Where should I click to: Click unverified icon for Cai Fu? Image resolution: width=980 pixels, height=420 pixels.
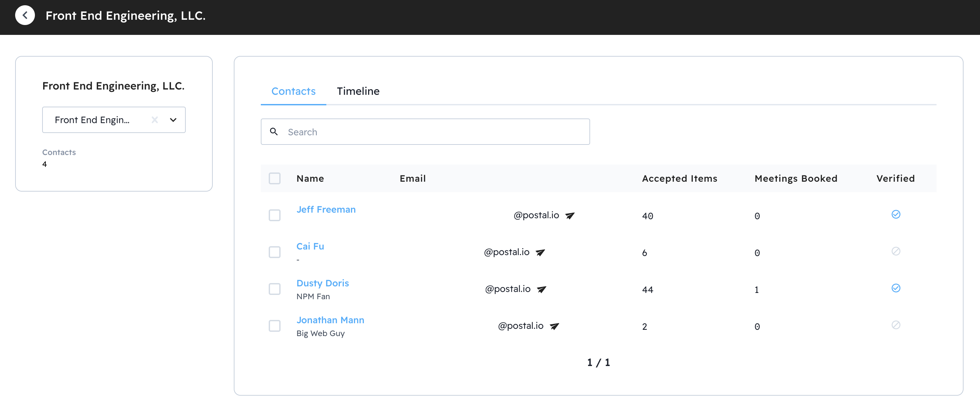896,251
